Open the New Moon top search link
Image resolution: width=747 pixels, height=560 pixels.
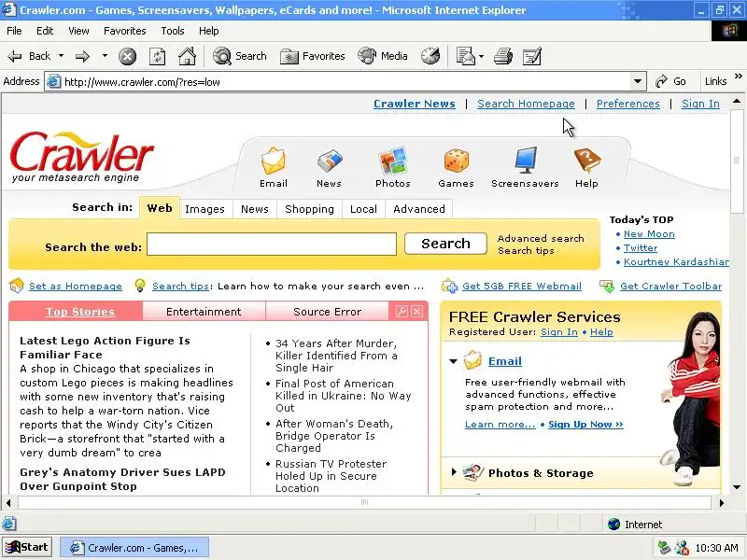[649, 234]
